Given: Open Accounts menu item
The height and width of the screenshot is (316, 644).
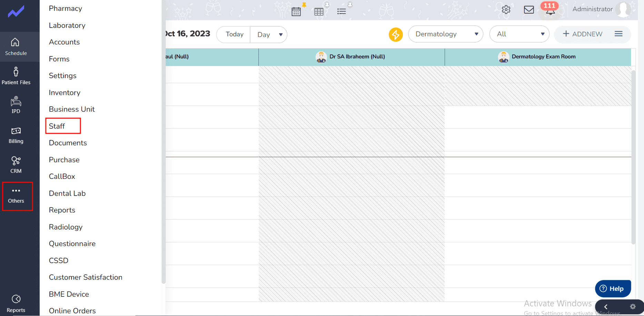Looking at the screenshot, I should [x=64, y=42].
